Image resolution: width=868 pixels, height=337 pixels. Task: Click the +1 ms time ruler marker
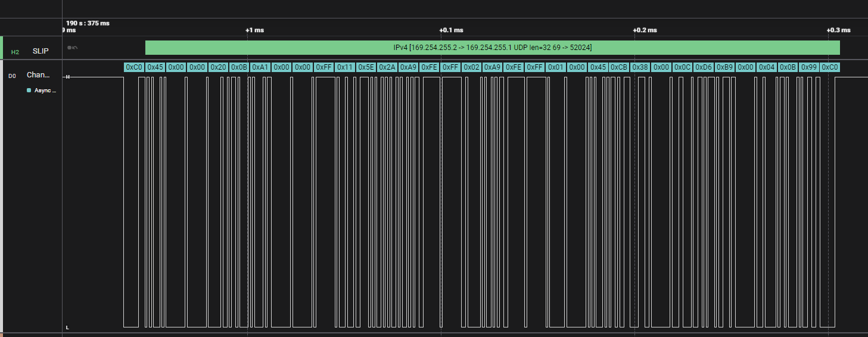(x=254, y=30)
